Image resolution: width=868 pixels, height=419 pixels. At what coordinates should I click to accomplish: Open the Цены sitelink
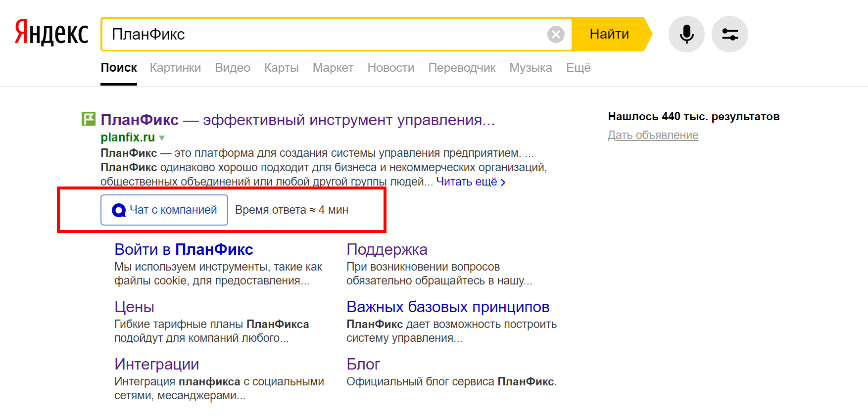[134, 307]
